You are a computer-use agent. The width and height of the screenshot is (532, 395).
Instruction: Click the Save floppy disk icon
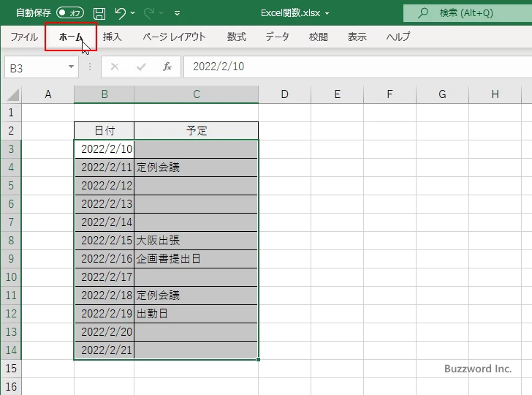click(99, 13)
